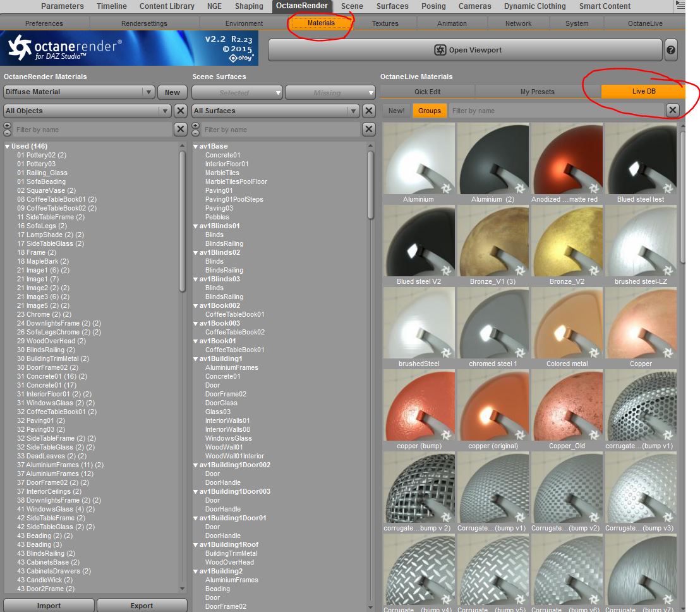The height and width of the screenshot is (612, 700).
Task: Open the All Objects dropdown
Action: coord(87,111)
